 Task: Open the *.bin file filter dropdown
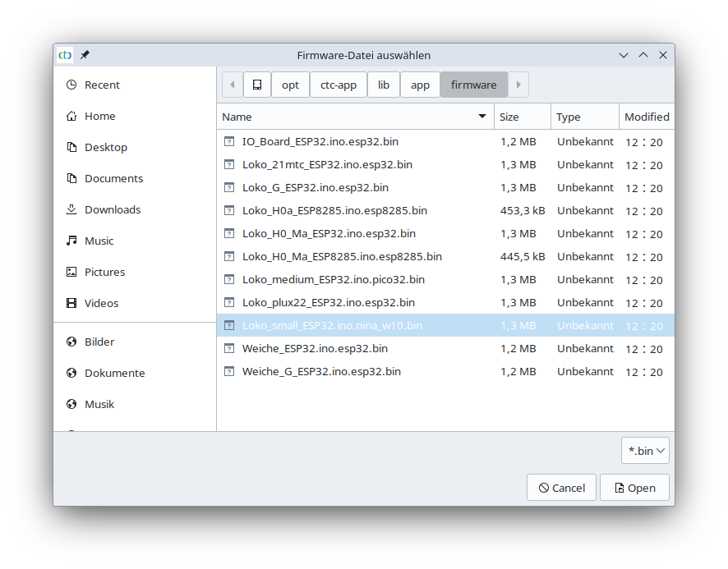pos(645,450)
